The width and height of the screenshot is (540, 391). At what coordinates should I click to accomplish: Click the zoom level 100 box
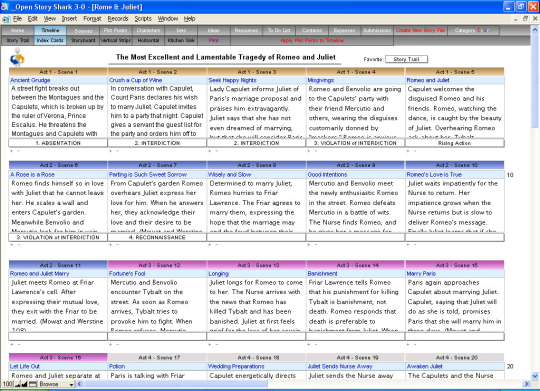click(x=7, y=384)
